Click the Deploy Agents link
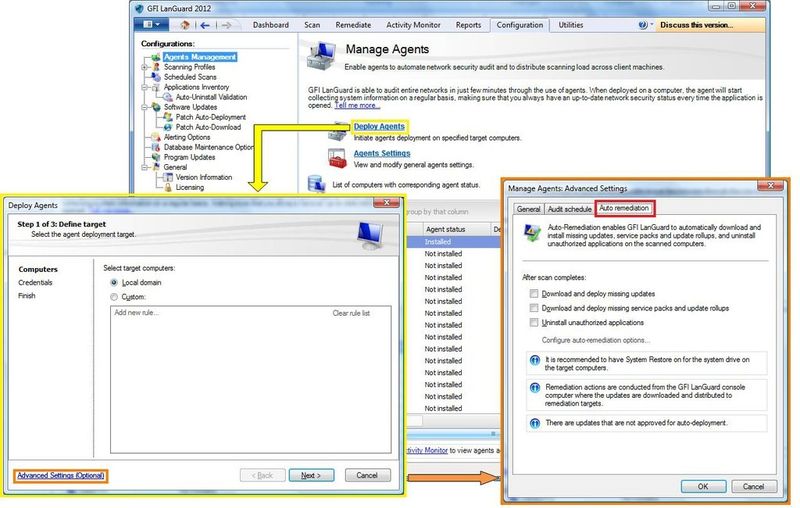This screenshot has height=508, width=800. click(x=379, y=126)
